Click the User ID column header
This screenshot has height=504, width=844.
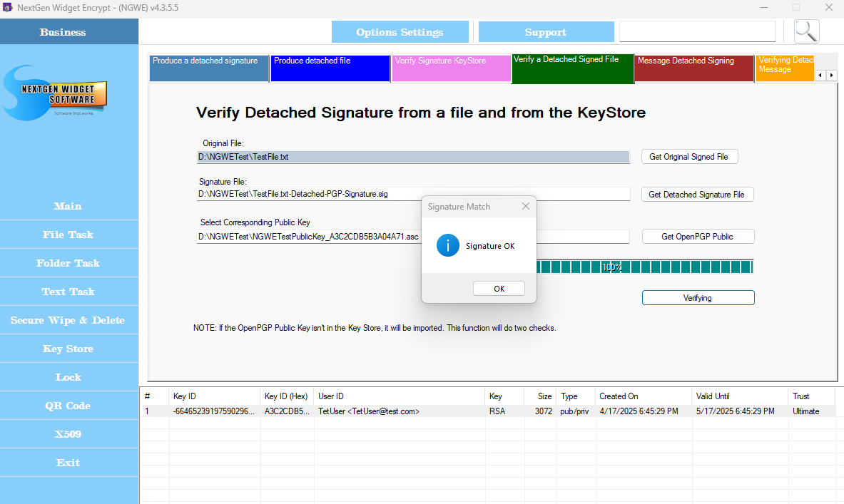click(399, 396)
